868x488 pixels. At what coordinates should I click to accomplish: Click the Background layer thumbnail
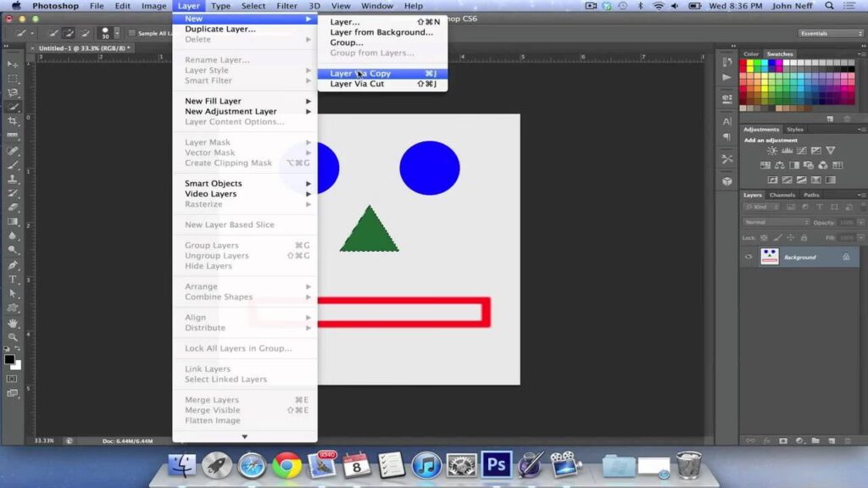click(x=769, y=257)
